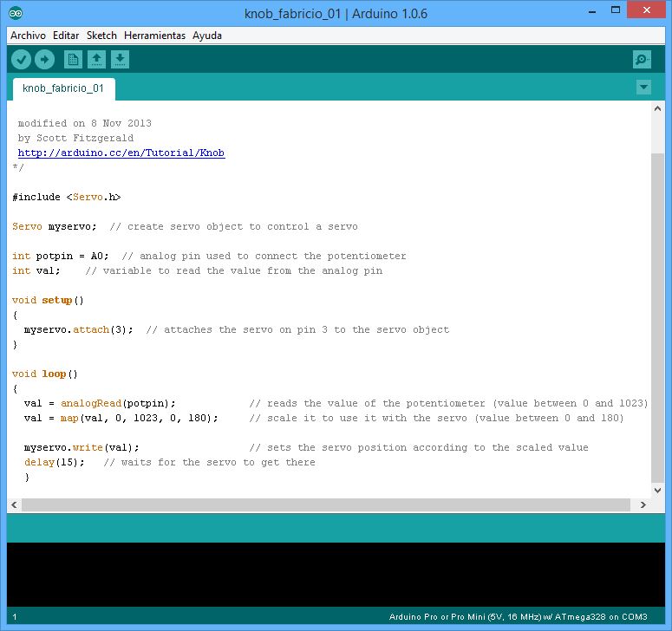Click the "modified on 8 Nov 2013" comment
This screenshot has width=672, height=631.
click(x=85, y=123)
